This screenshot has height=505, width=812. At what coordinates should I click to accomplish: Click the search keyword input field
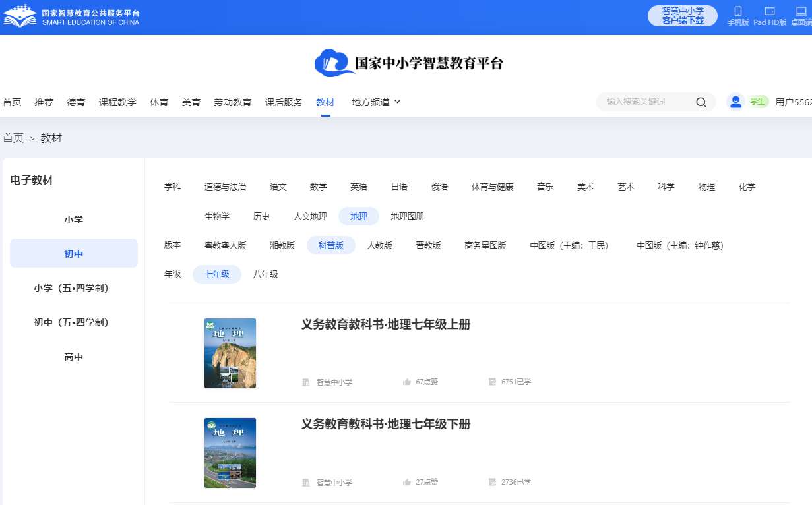646,102
